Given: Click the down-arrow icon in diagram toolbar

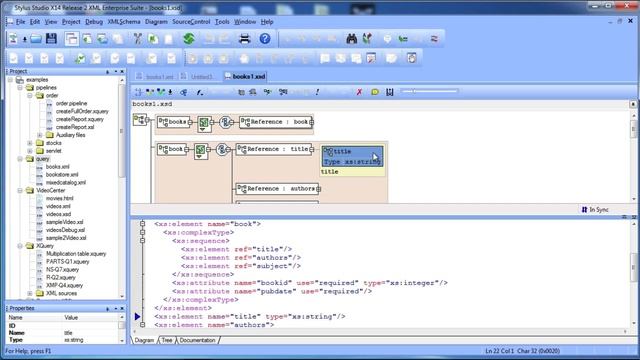Looking at the screenshot, I should [x=170, y=92].
